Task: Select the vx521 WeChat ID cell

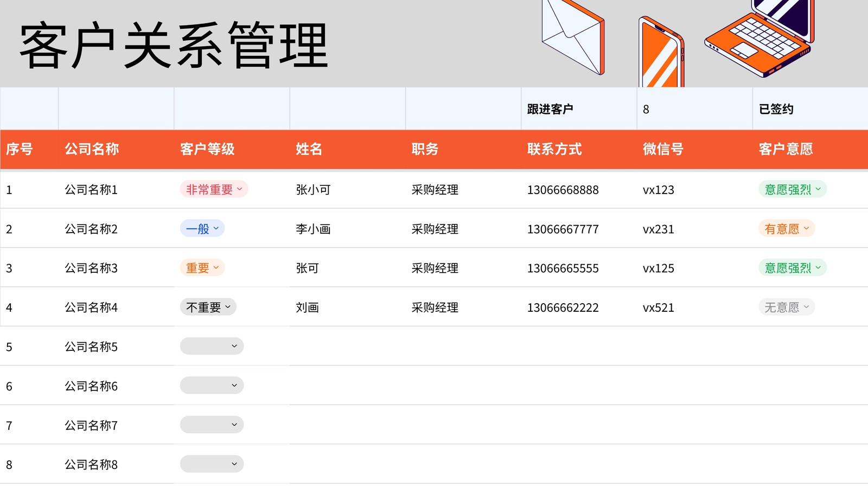Action: point(694,307)
